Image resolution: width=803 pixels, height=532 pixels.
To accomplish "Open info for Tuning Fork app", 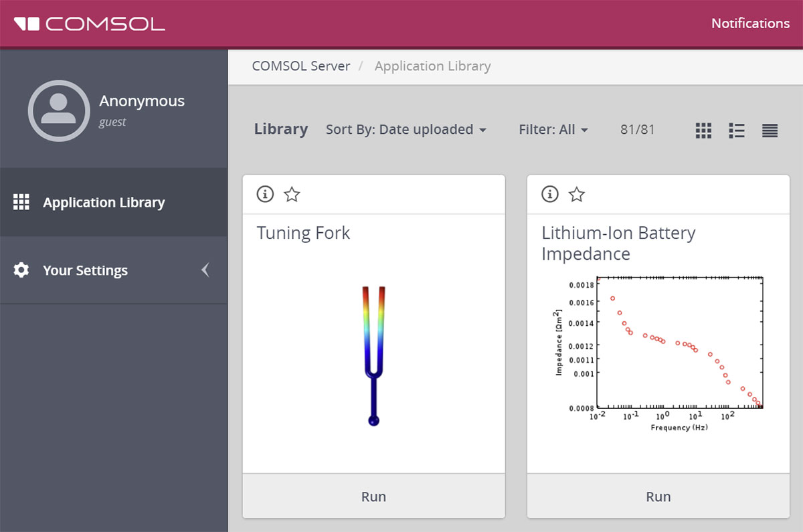I will click(265, 194).
